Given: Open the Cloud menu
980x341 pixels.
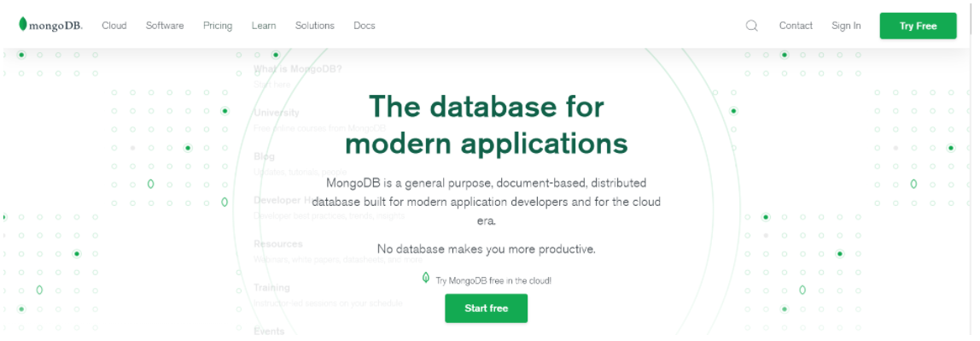Looking at the screenshot, I should coord(114,26).
